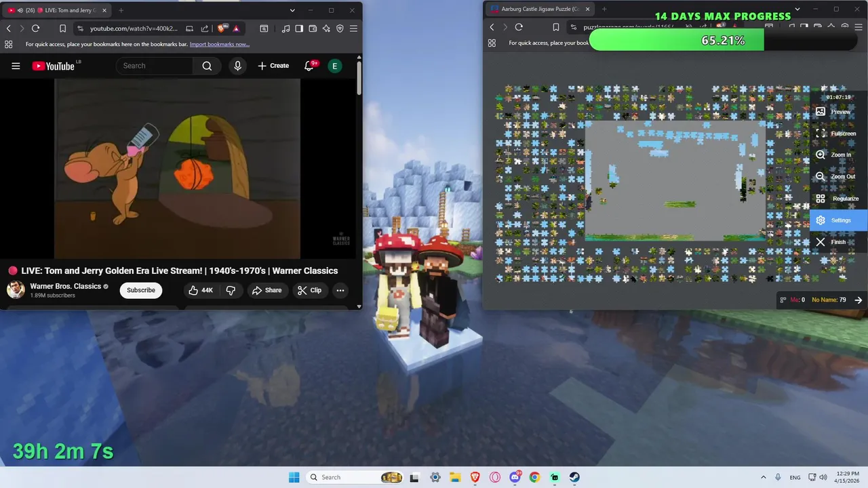Image resolution: width=868 pixels, height=488 pixels.
Task: Subscribe to Warner Bros. Classics
Action: tap(141, 290)
